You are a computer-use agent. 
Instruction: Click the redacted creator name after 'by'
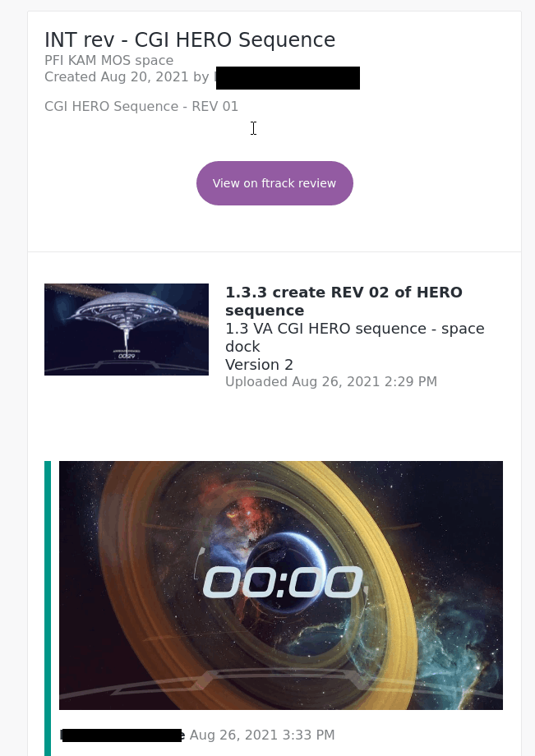(x=288, y=77)
